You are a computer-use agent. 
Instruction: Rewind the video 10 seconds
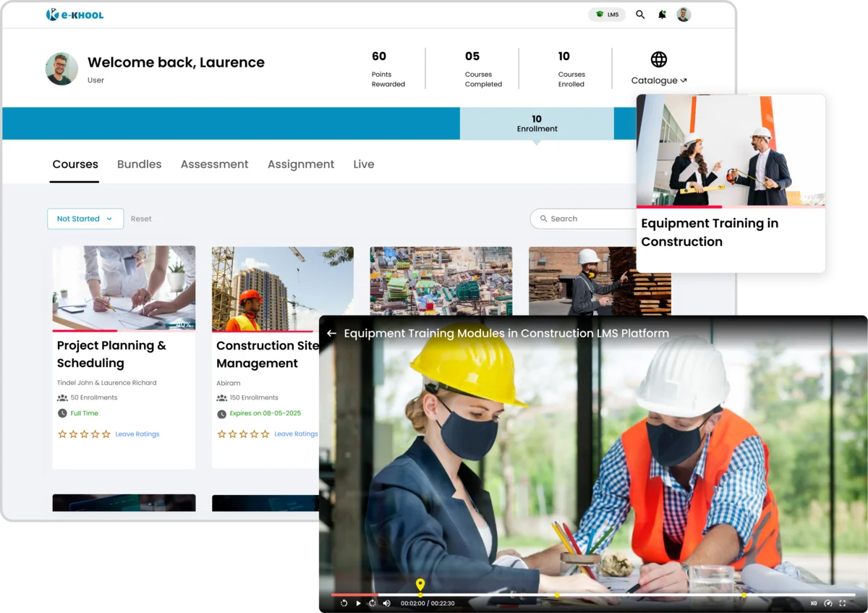click(x=343, y=603)
